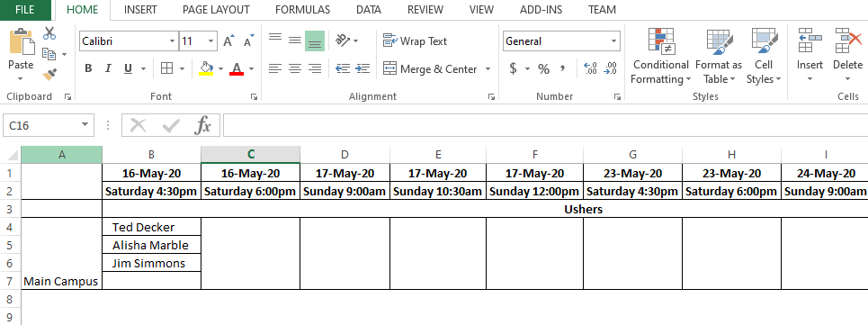Expand the Borders options arrow
This screenshot has width=868, height=325.
182,68
